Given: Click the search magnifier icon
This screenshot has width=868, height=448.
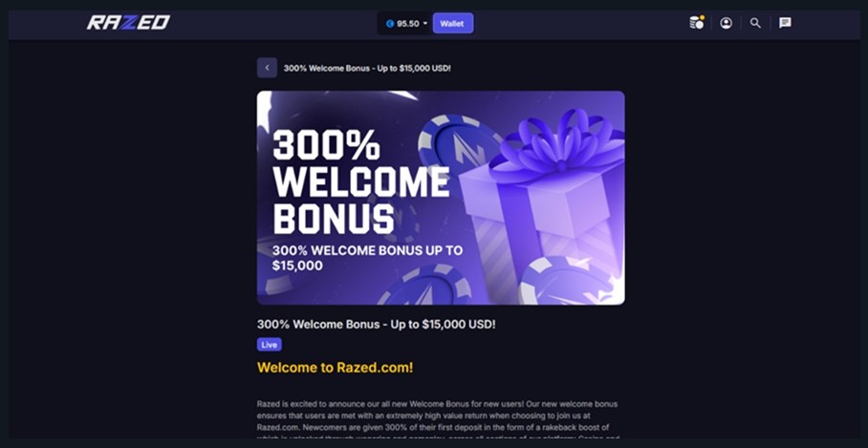Looking at the screenshot, I should pos(755,23).
